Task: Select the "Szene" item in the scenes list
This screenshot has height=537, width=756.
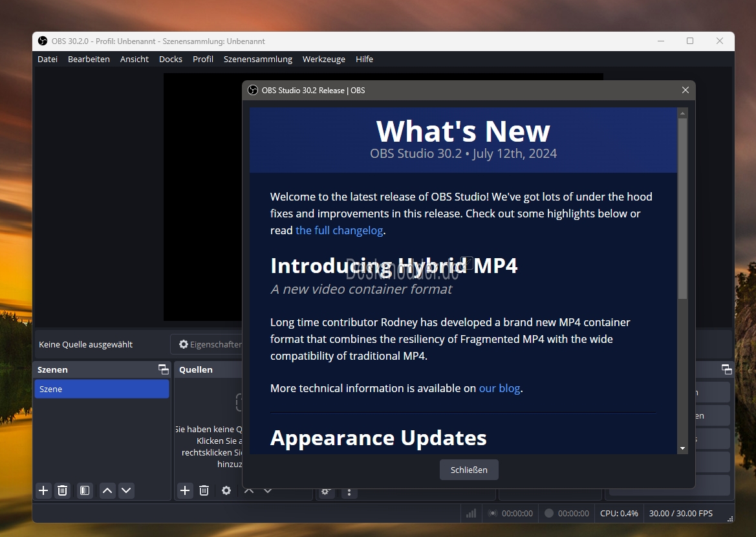Action: pyautogui.click(x=102, y=389)
